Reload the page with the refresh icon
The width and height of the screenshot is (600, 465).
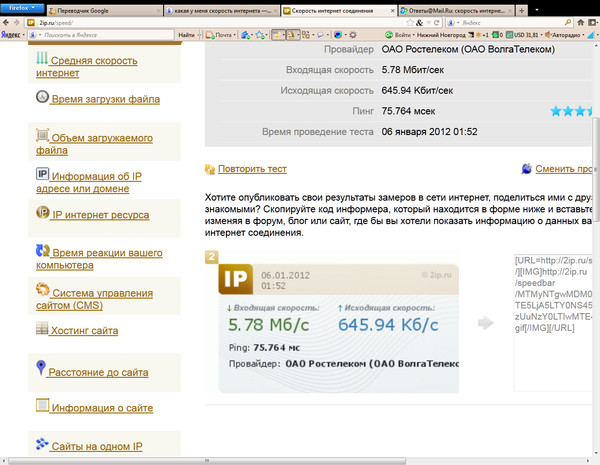[436, 23]
